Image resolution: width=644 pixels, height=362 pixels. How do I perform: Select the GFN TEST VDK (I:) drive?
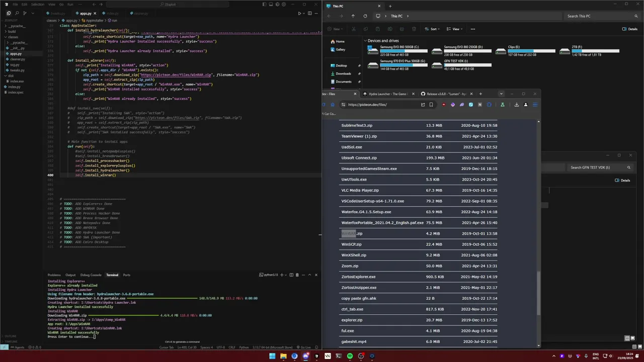[x=461, y=65]
